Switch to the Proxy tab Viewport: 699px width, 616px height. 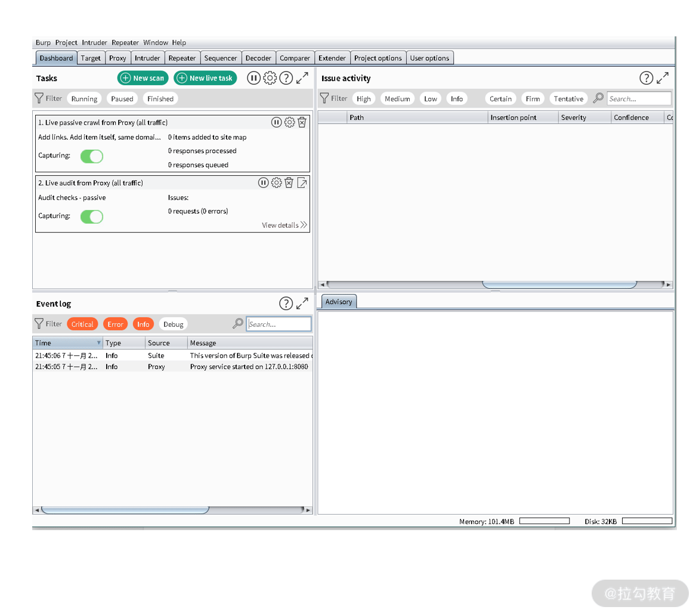tap(117, 58)
